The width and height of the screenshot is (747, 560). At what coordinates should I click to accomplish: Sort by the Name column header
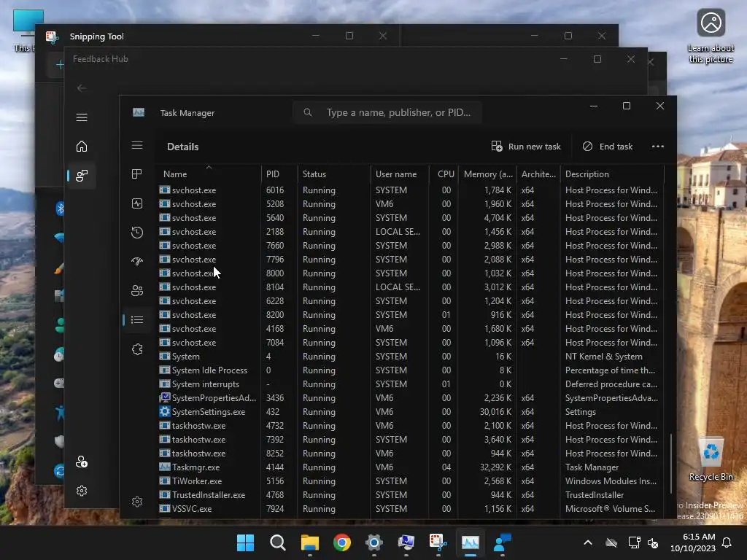(x=208, y=174)
